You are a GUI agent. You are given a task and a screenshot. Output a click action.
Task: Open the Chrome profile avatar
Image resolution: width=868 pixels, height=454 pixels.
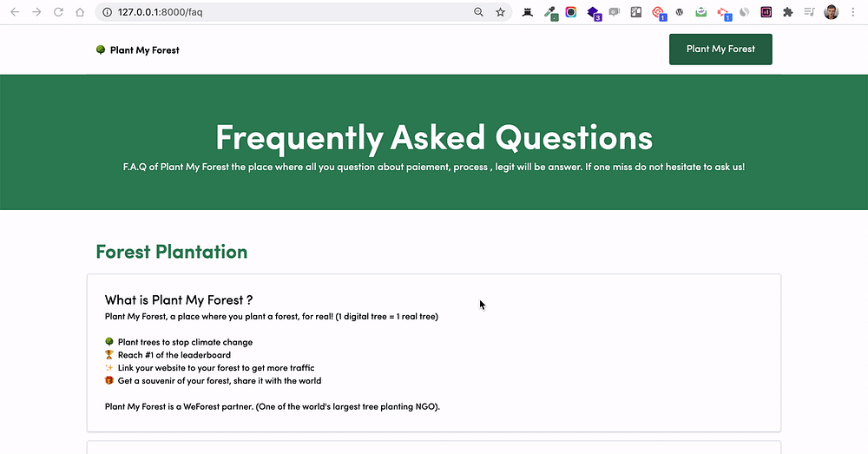point(831,12)
